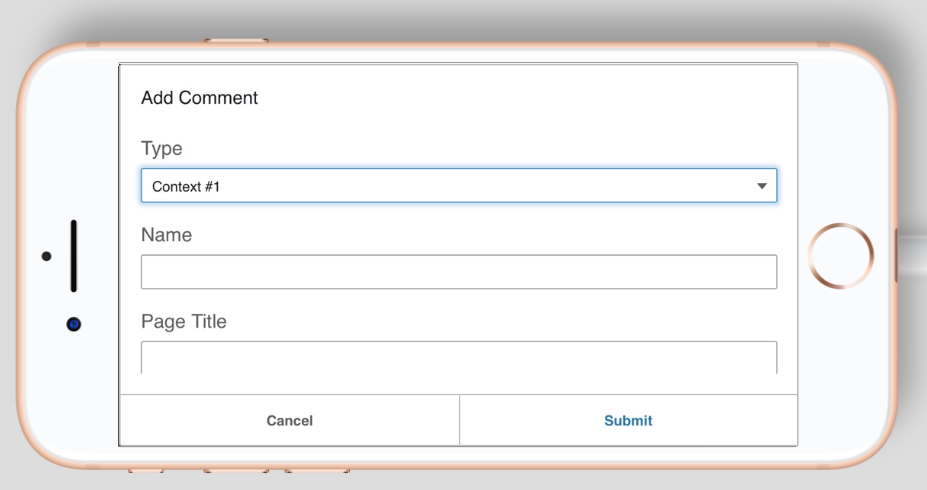
Task: Click the Name field label
Action: point(166,235)
